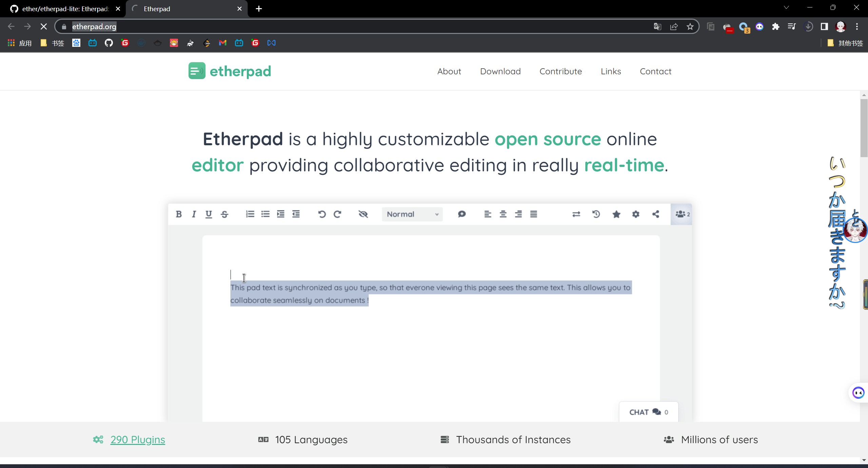This screenshot has height=468, width=868.
Task: Toggle strikethrough formatting
Action: pos(224,214)
